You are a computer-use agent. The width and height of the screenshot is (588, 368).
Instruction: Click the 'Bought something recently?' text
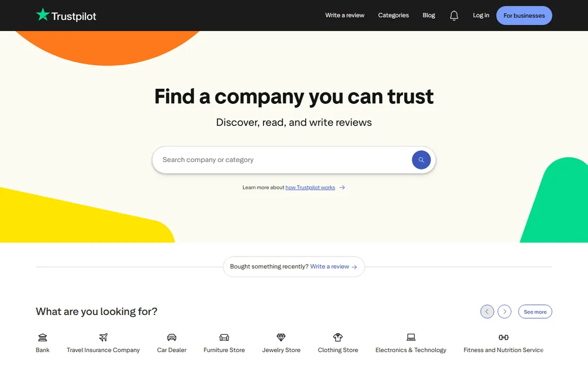269,266
